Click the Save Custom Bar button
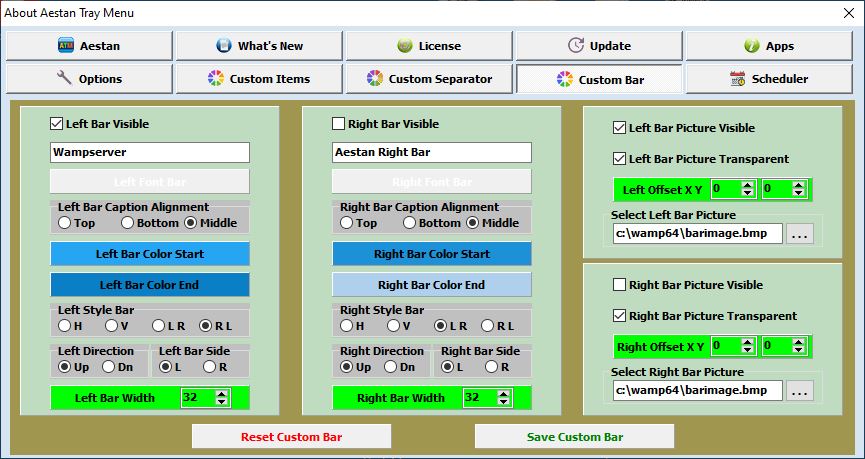The height and width of the screenshot is (459, 865). pyautogui.click(x=574, y=436)
